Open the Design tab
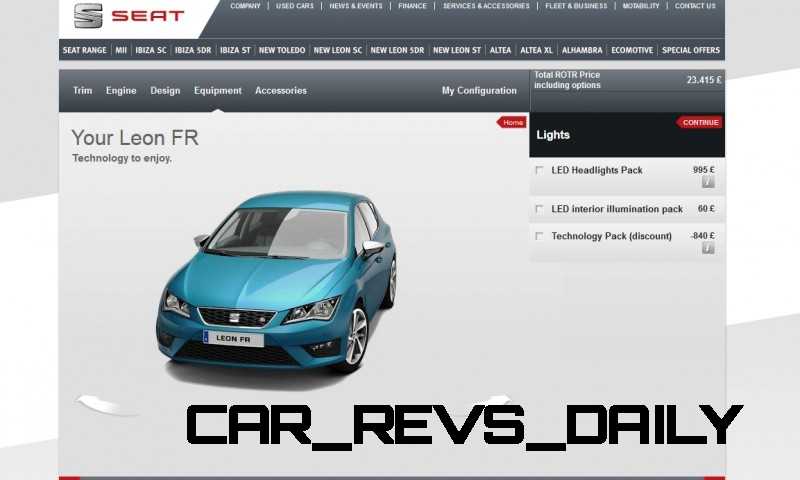Screen dimensions: 800x480 [x=165, y=90]
